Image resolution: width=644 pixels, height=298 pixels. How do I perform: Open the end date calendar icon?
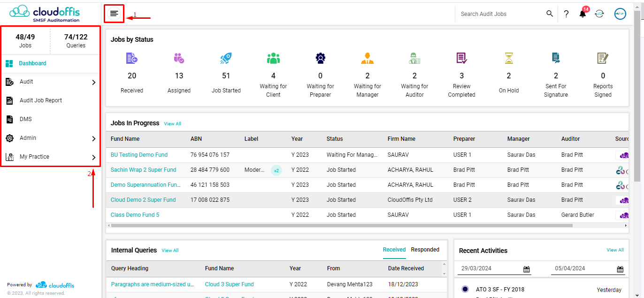coord(620,269)
